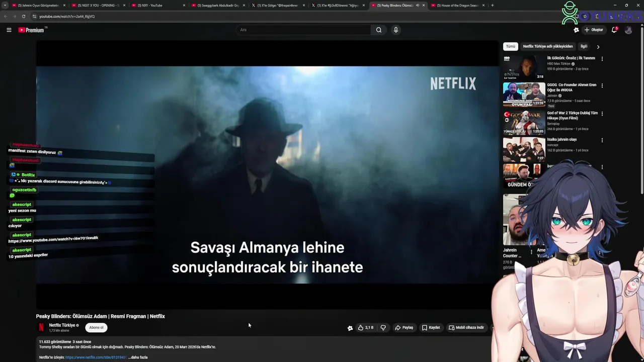
Task: Click the muted audio icon on Peaky Blinders tab
Action: (417, 5)
